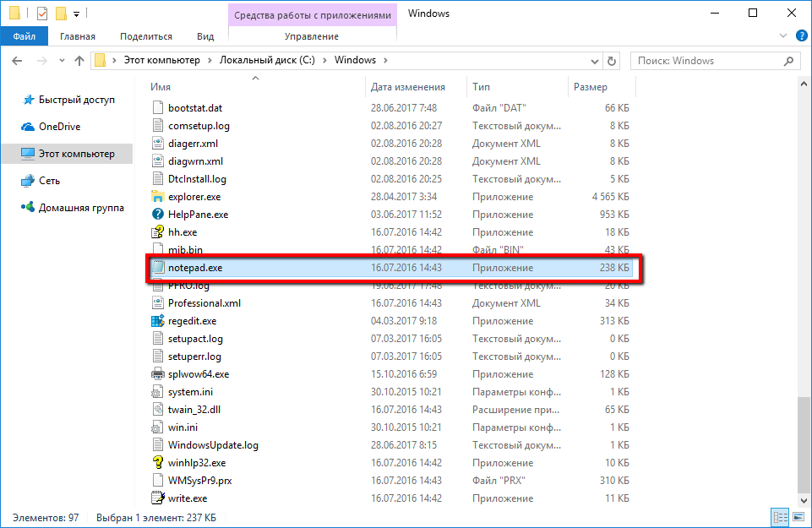The height and width of the screenshot is (528, 812).
Task: Switch to details view layout icon
Action: coord(780,517)
